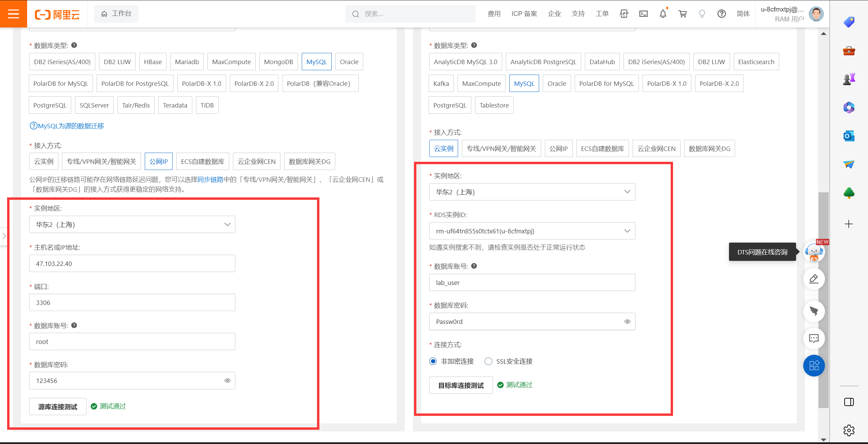The width and height of the screenshot is (868, 444).
Task: Select 非加密连接 radio button
Action: [x=433, y=361]
